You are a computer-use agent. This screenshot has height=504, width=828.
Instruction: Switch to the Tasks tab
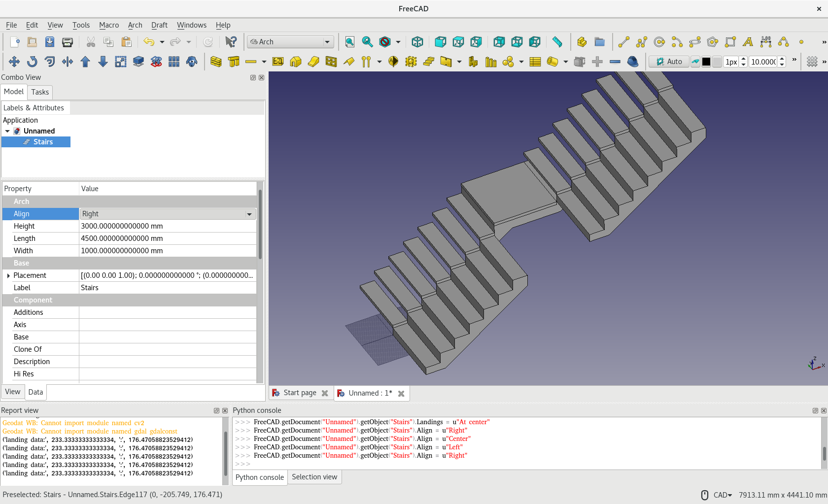coord(40,92)
